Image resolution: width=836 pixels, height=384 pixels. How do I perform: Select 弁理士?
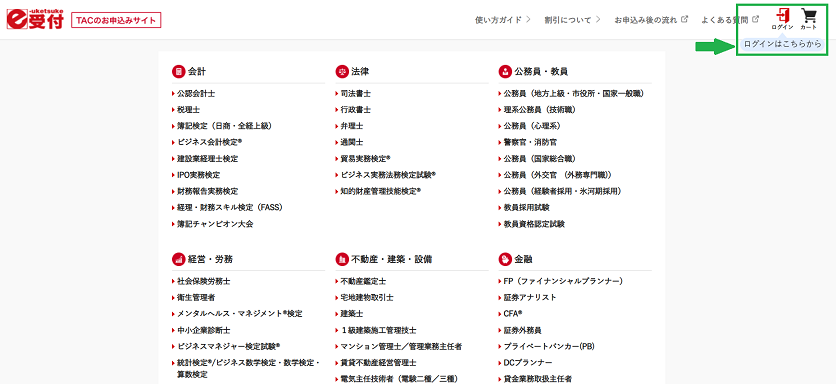(352, 126)
